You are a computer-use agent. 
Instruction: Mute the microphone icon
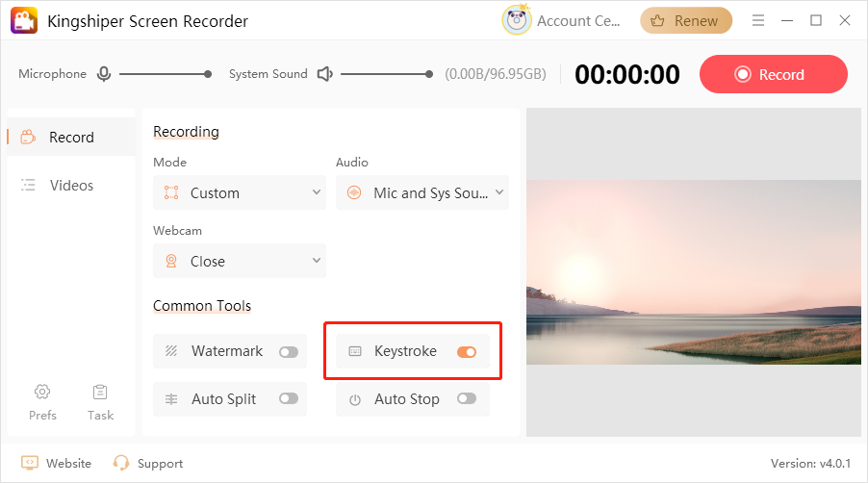[x=104, y=73]
